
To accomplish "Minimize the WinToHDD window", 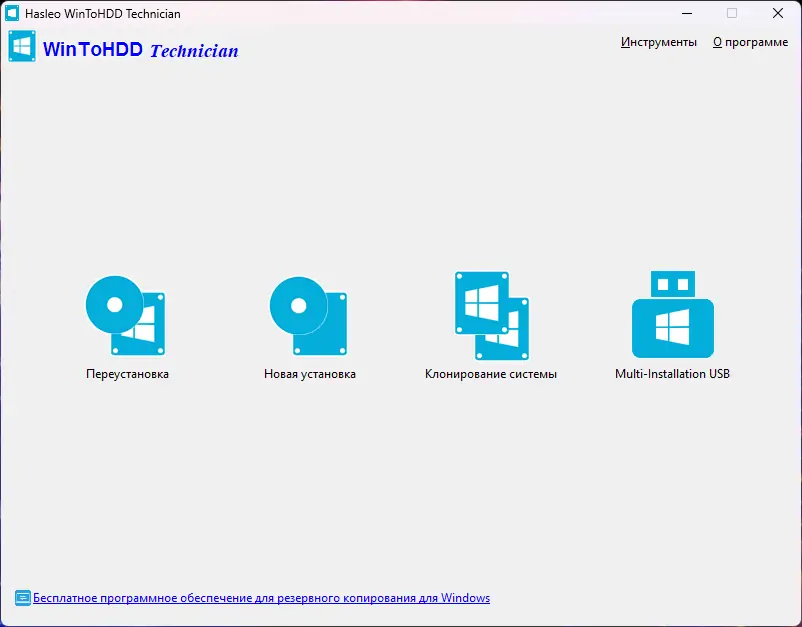I will [x=686, y=14].
